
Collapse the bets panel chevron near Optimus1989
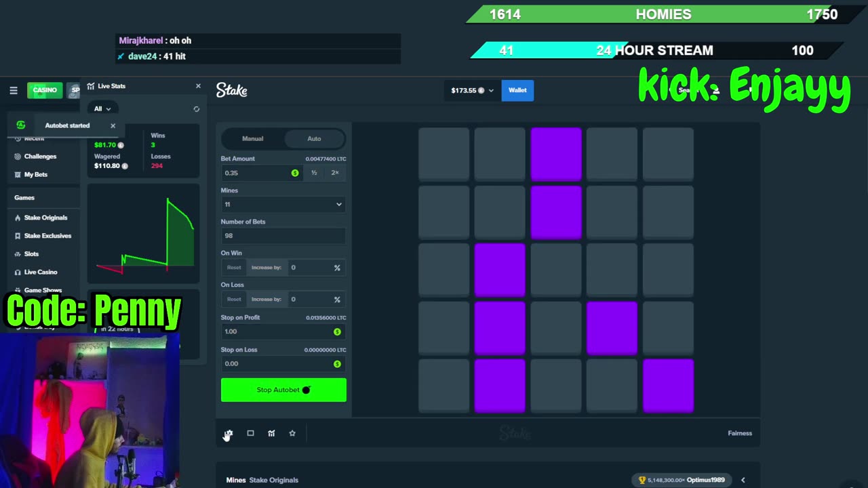point(743,480)
